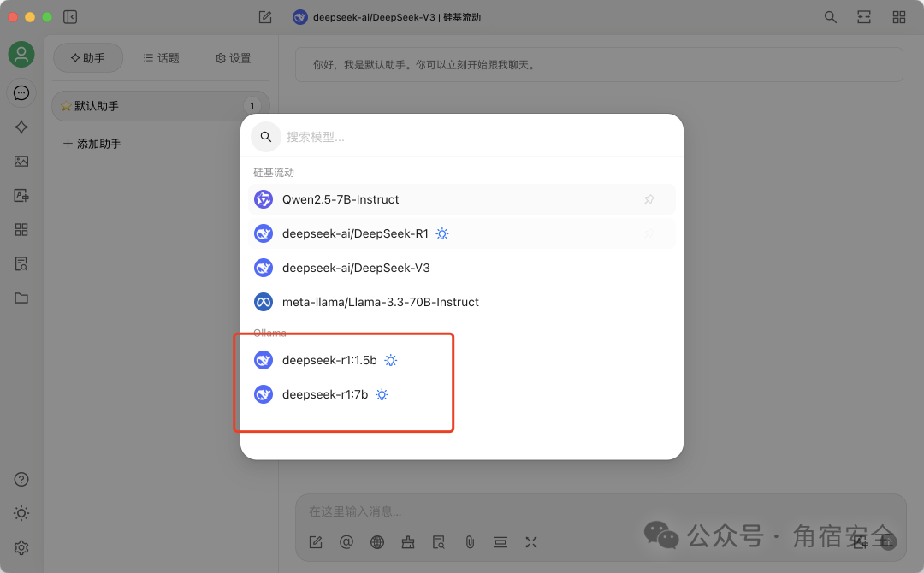
Task: Open the agents sparkle icon in sidebar
Action: [21, 127]
